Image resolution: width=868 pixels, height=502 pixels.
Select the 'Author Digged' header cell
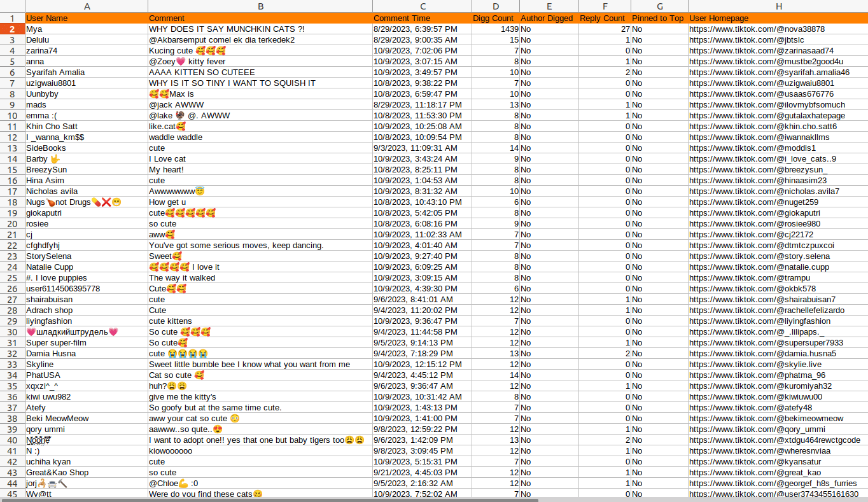pos(547,18)
